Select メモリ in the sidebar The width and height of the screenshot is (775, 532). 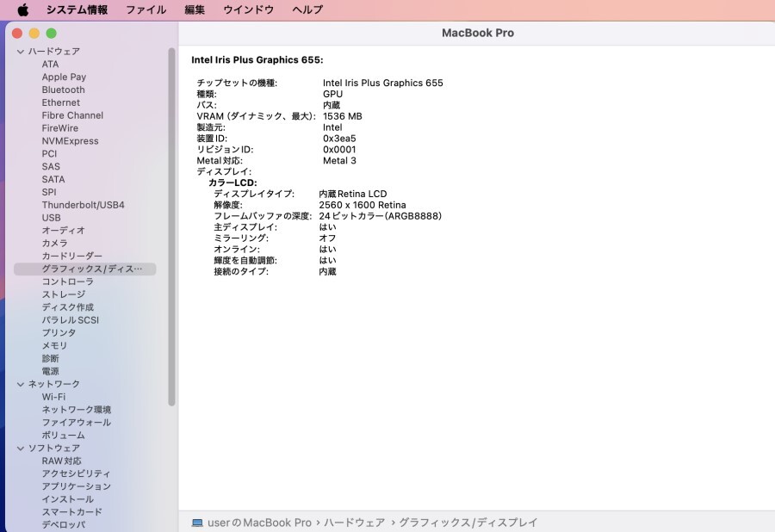point(56,345)
